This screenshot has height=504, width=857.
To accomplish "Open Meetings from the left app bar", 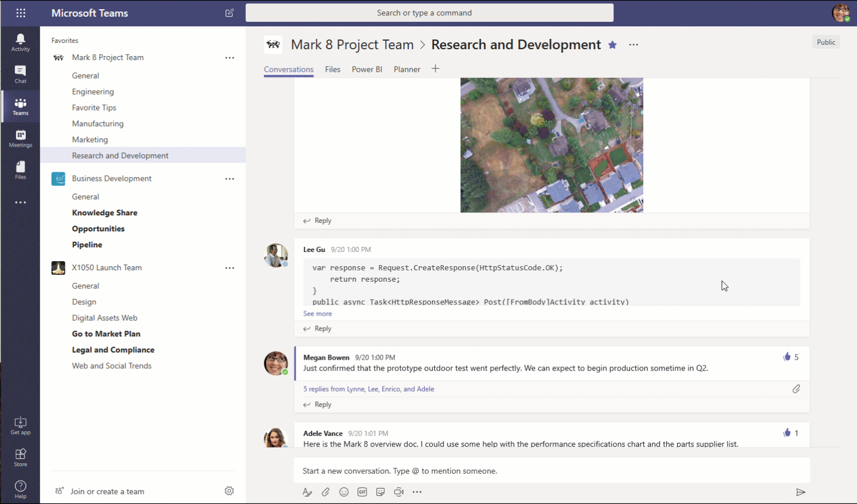I will 20,137.
